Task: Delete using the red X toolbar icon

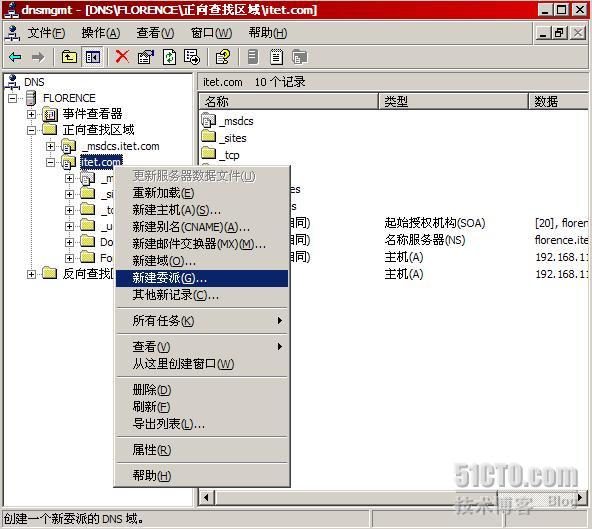Action: point(122,57)
